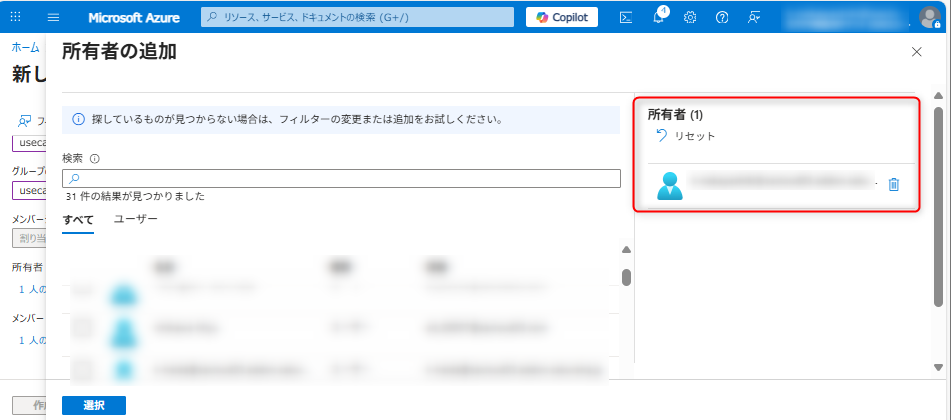Click the selected owner's avatar icon
The width and height of the screenshot is (951, 420).
click(x=670, y=186)
